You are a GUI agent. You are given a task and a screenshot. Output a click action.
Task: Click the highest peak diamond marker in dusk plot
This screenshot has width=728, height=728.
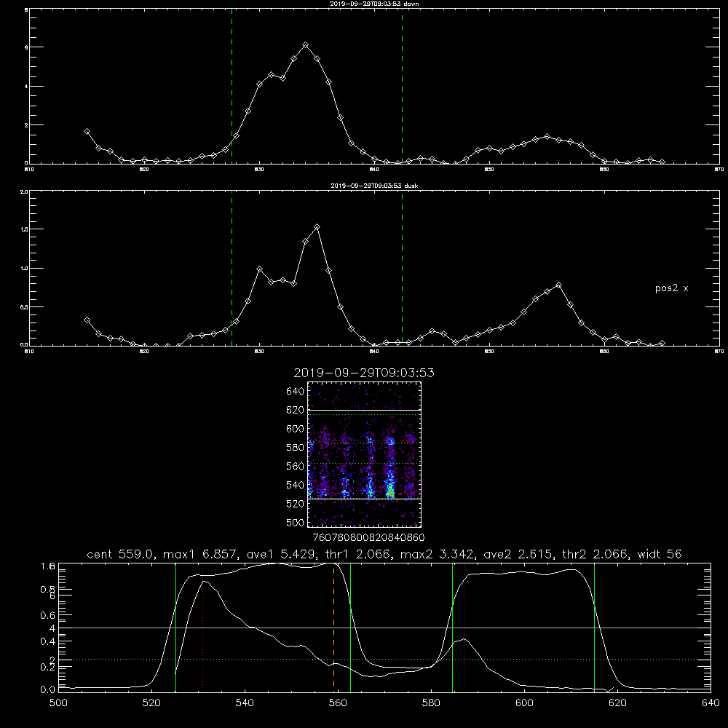[x=317, y=227]
